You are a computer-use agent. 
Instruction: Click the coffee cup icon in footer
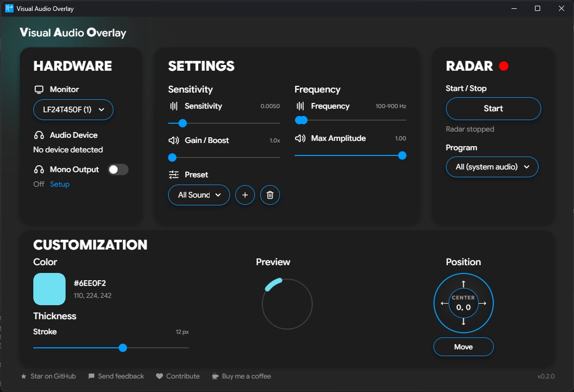tap(215, 376)
